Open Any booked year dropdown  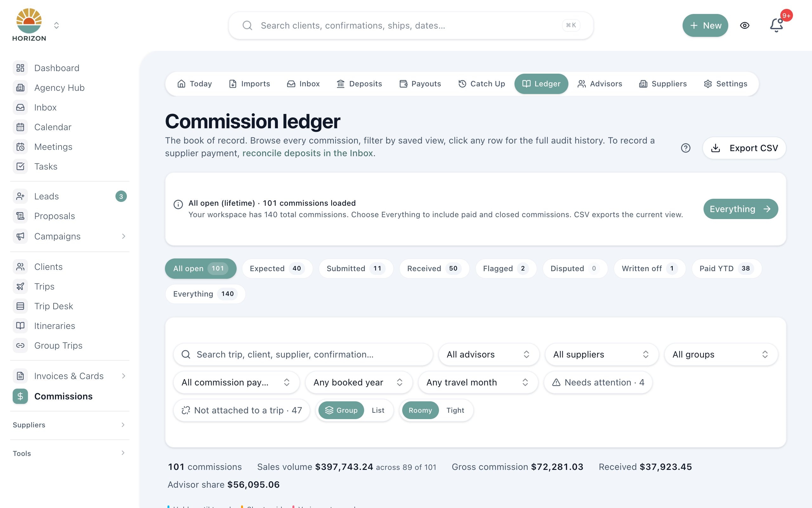358,382
